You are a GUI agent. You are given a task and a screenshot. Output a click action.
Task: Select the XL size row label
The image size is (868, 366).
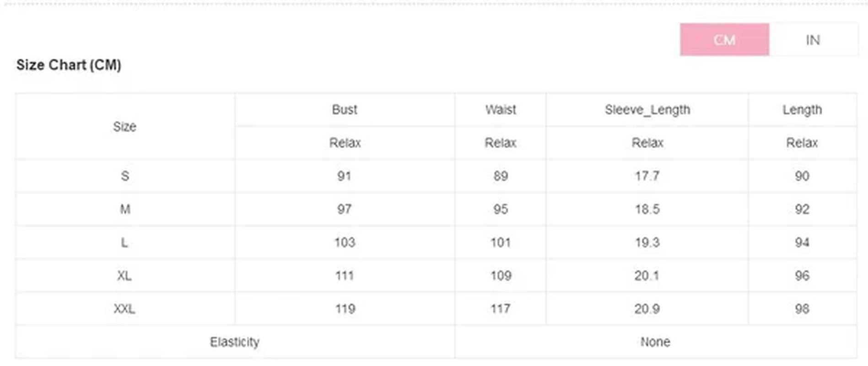[x=124, y=276]
